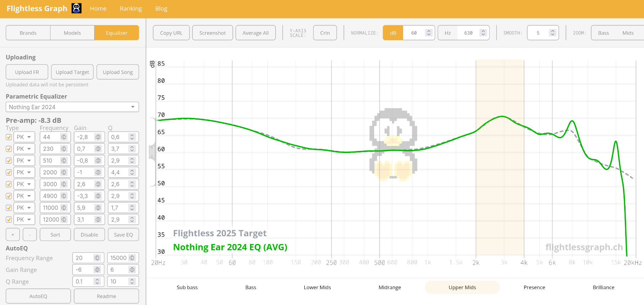The image size is (644, 305).
Task: Switch to the Models tab
Action: [x=72, y=33]
